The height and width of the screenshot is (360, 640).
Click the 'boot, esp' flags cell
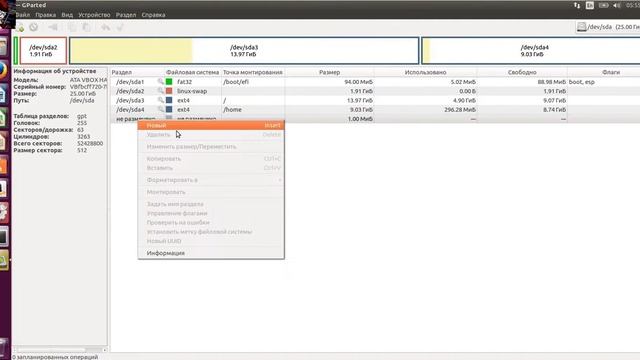click(582, 82)
